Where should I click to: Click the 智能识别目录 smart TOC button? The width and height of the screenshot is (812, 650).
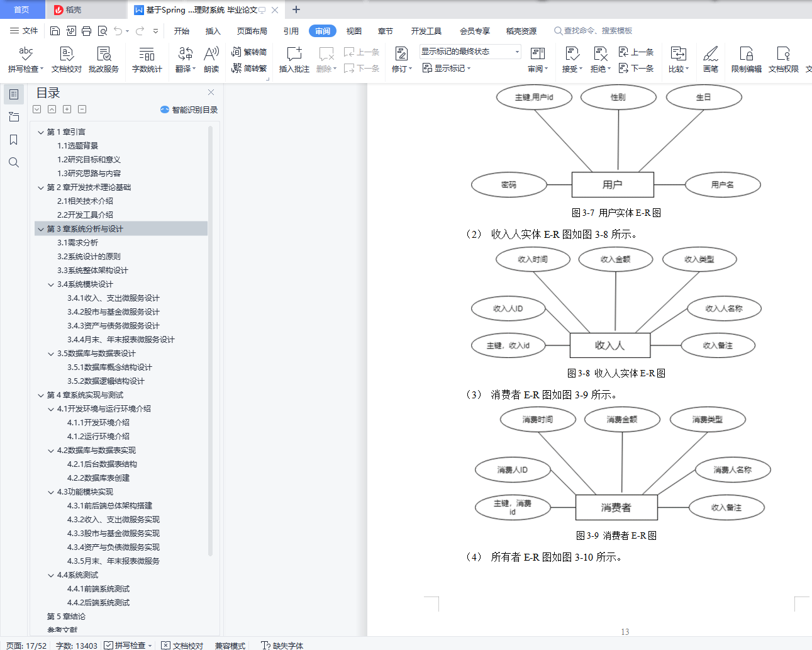click(189, 109)
